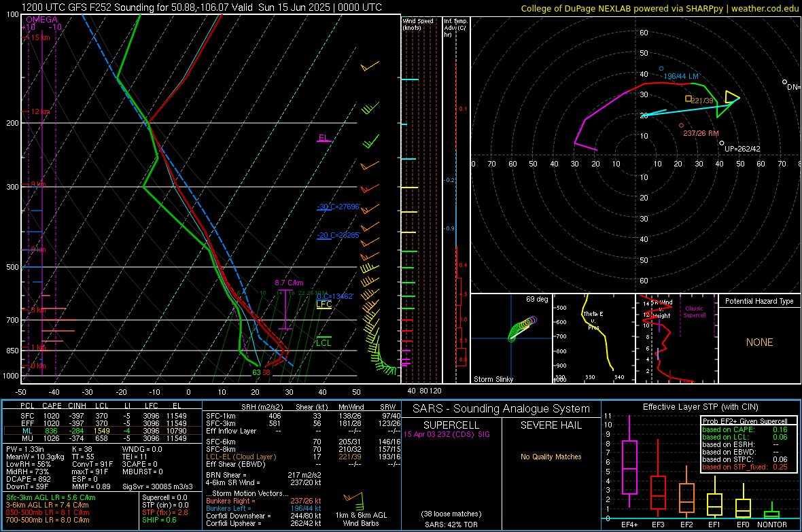
Task: Click the CAPE column header
Action: click(x=52, y=406)
